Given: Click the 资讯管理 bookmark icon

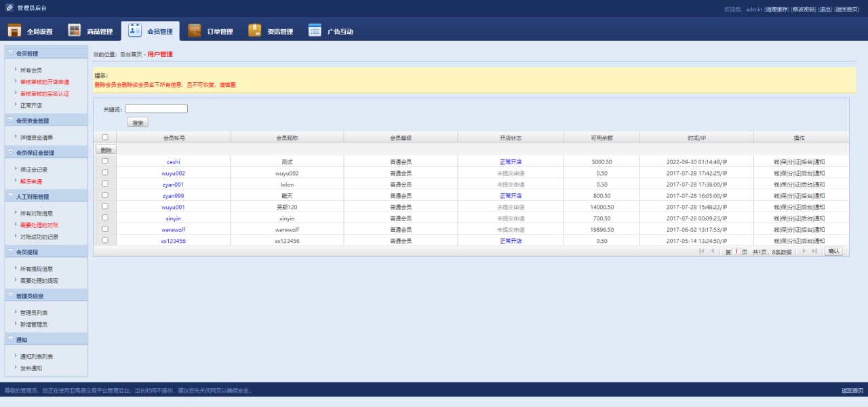Looking at the screenshot, I should point(255,31).
